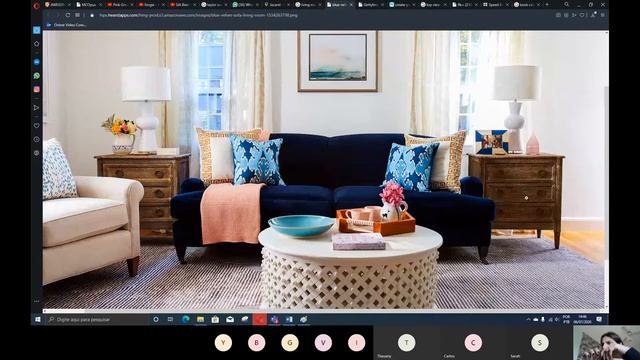Show hidden system tray icons

point(528,320)
